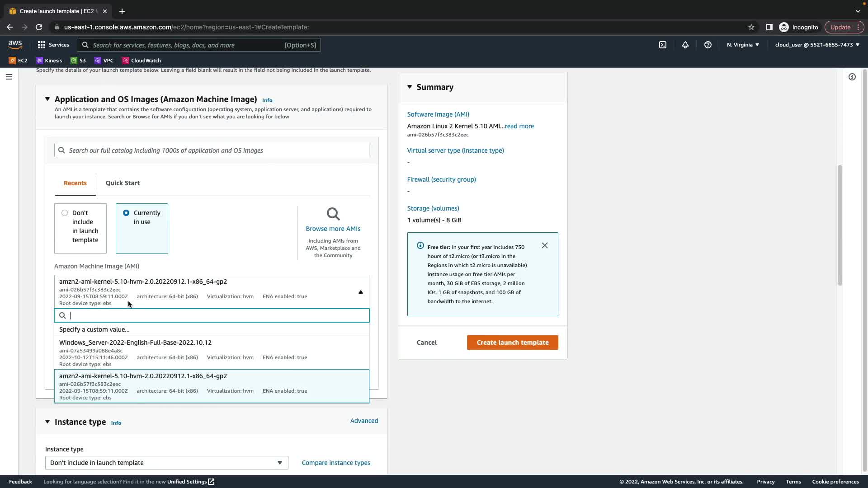Collapse the Summary panel triangle

point(410,87)
